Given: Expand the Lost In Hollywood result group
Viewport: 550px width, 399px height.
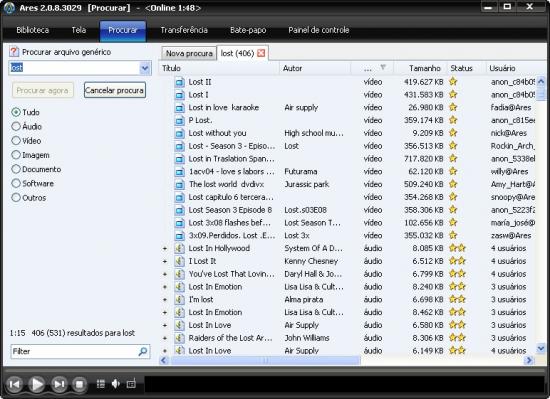Looking at the screenshot, I should (165, 249).
